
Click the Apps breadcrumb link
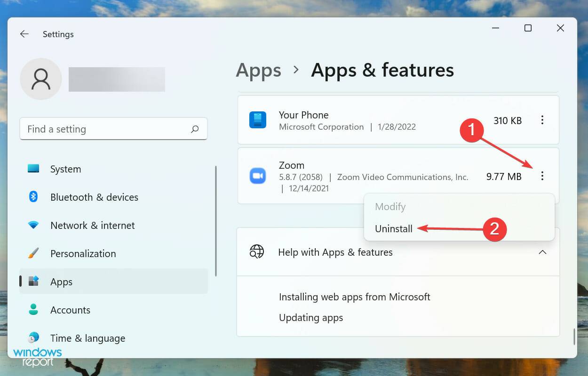click(258, 70)
